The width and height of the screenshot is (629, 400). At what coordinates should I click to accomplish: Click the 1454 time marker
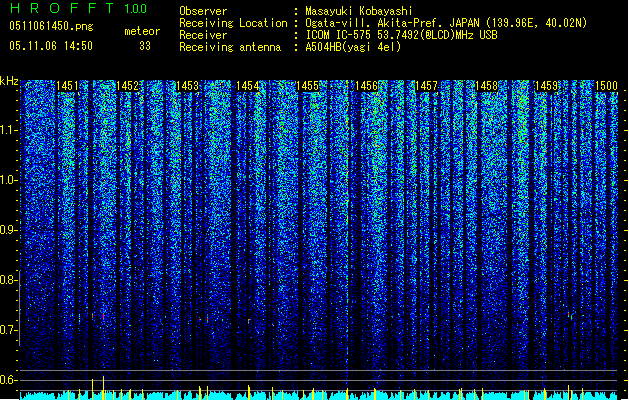(248, 86)
